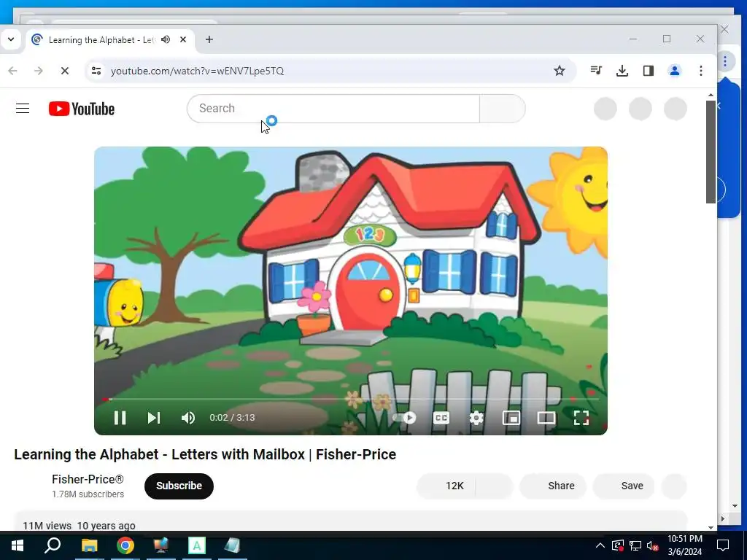The width and height of the screenshot is (747, 560).
Task: Expand the tab search dropdown arrow
Action: pyautogui.click(x=11, y=39)
